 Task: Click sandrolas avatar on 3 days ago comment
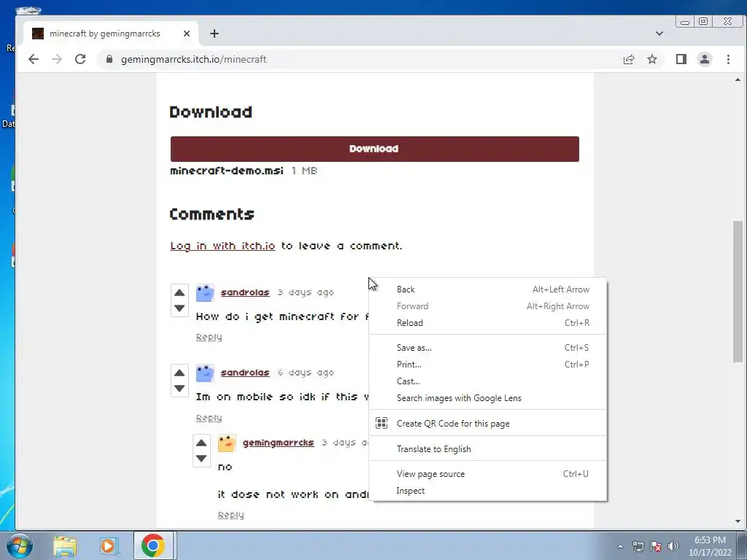coord(205,293)
